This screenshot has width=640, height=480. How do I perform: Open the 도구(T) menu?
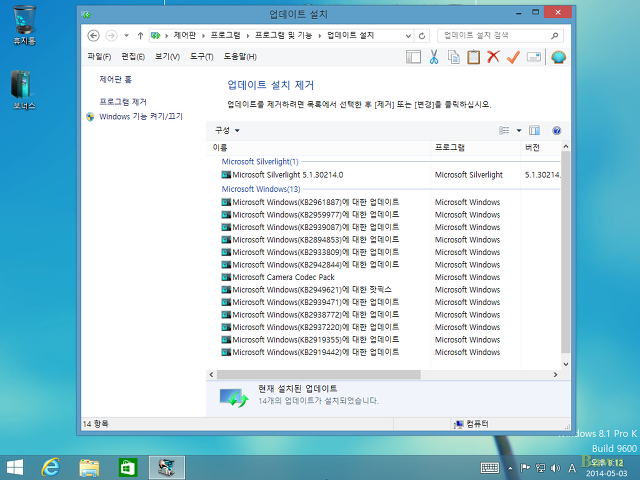(x=202, y=57)
